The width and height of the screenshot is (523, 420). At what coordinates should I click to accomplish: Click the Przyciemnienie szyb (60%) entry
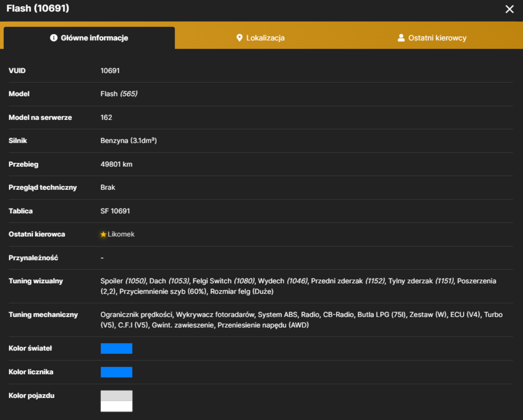163,292
